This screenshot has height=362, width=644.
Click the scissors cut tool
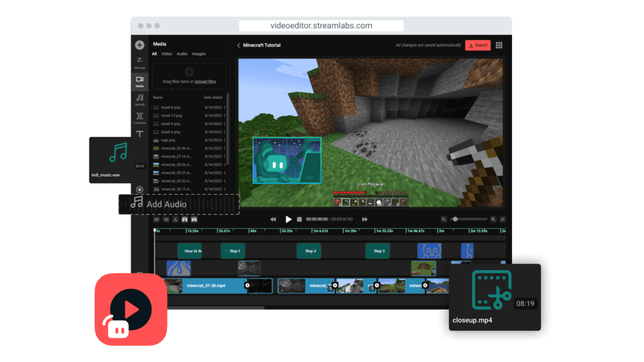tap(175, 219)
